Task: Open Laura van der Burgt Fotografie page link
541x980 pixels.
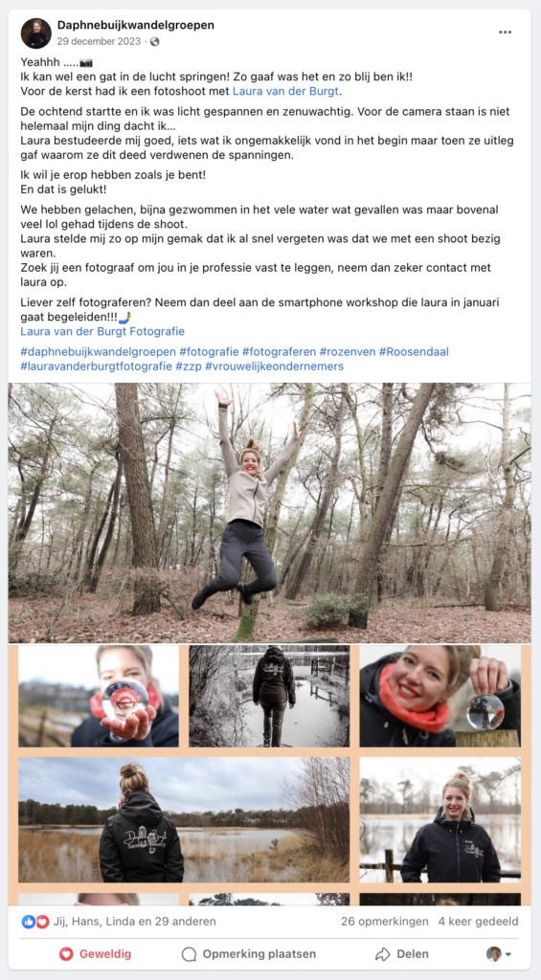Action: pyautogui.click(x=102, y=331)
